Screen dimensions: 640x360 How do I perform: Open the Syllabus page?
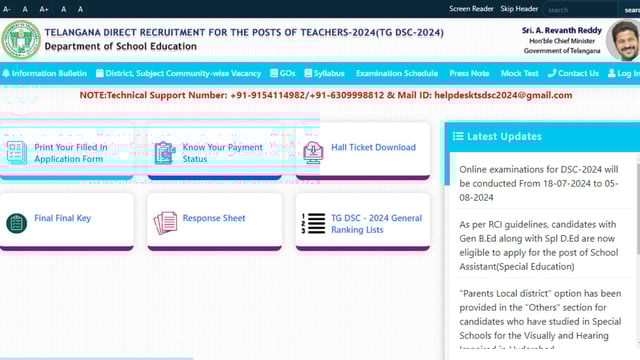tap(324, 73)
